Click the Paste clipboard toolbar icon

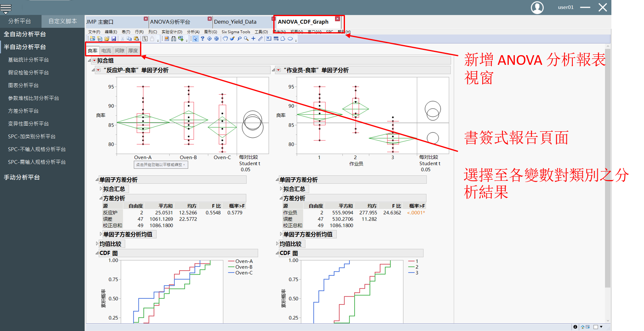click(136, 39)
